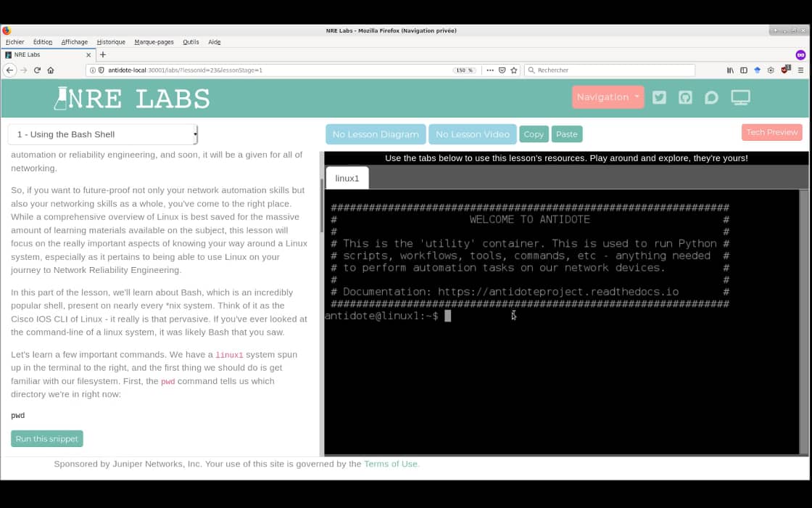Open the NRE Labs chat bubble icon
This screenshot has height=508, width=812.
(711, 97)
